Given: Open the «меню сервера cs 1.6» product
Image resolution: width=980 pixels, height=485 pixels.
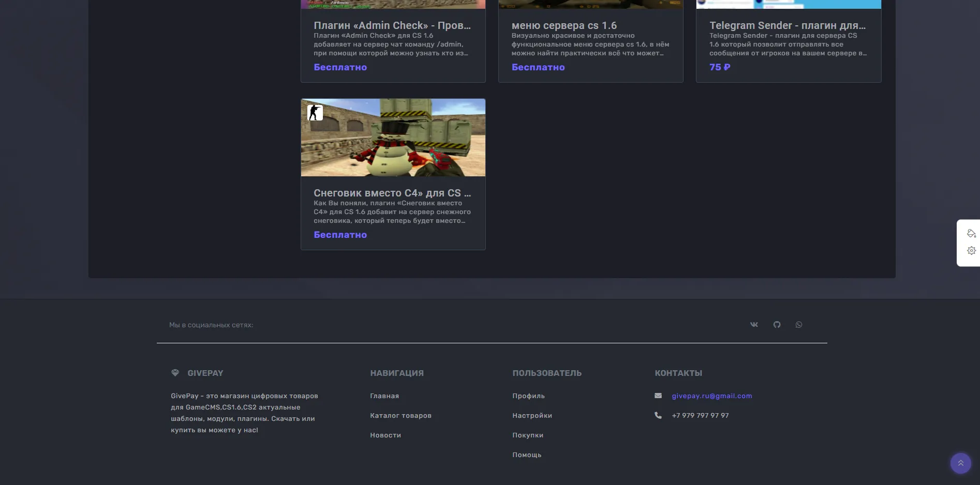Looking at the screenshot, I should pos(563,25).
